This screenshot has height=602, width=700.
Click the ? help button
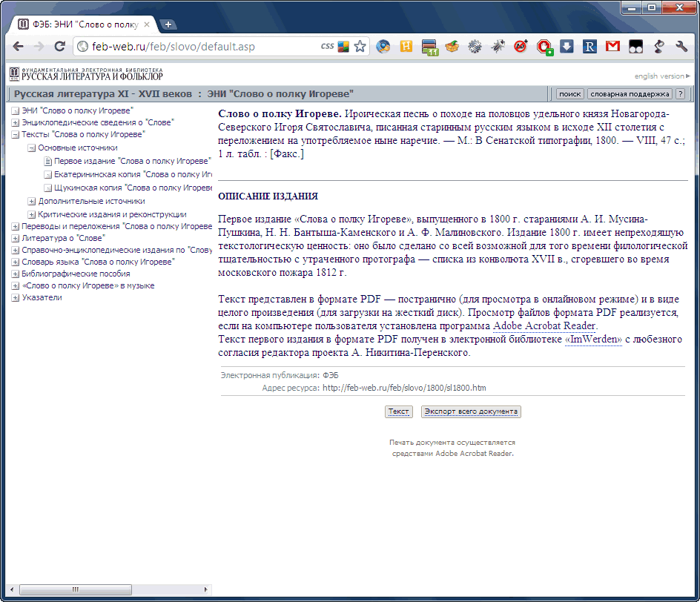coord(680,93)
